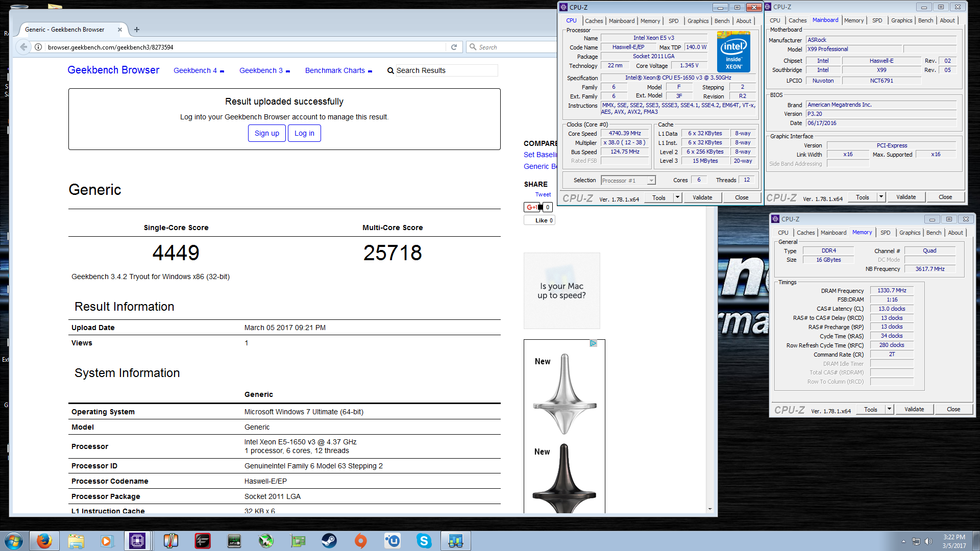Open About tab in Mainboard window

coord(947,20)
